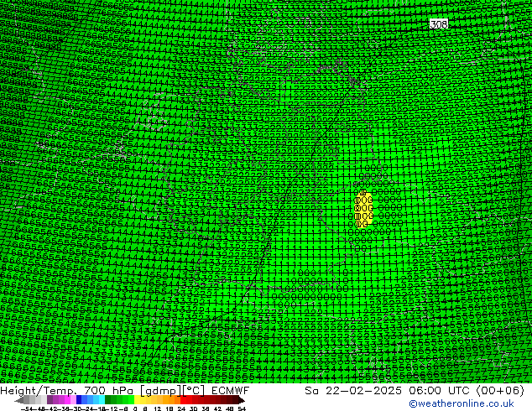Click the 308 height contour label
532x411 pixels.
[439, 24]
